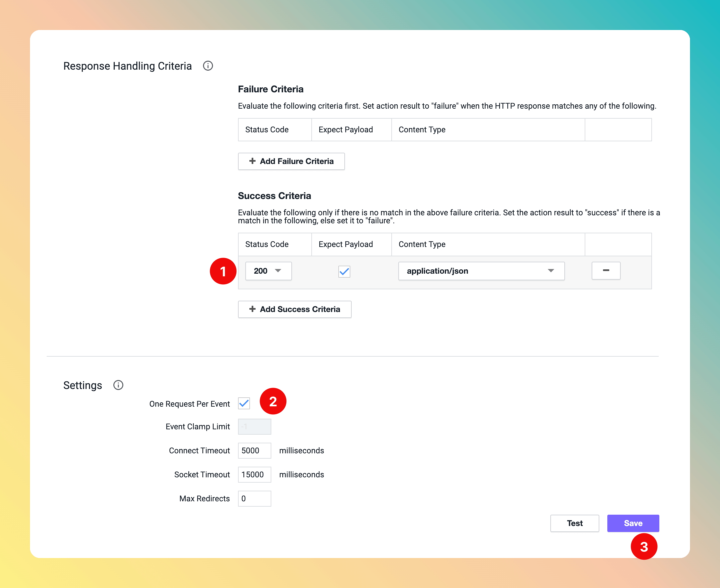Click the plus icon on Add Success Criteria
Image resolution: width=720 pixels, height=588 pixels.
pos(252,309)
